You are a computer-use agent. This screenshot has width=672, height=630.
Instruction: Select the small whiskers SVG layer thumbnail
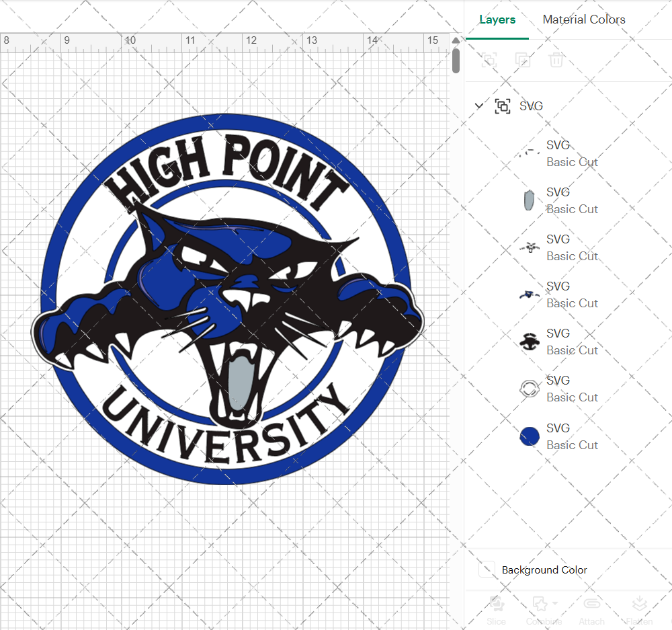tap(530, 247)
